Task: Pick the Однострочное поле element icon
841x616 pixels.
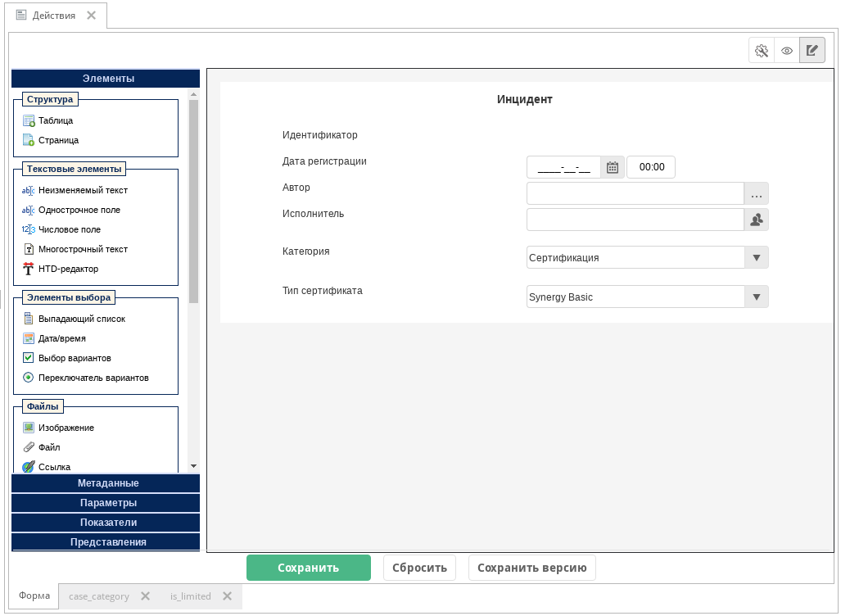Action: pos(29,210)
